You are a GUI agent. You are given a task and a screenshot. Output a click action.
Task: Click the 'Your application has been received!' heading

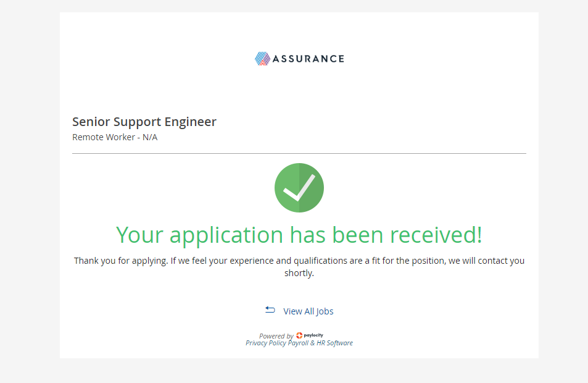point(299,235)
